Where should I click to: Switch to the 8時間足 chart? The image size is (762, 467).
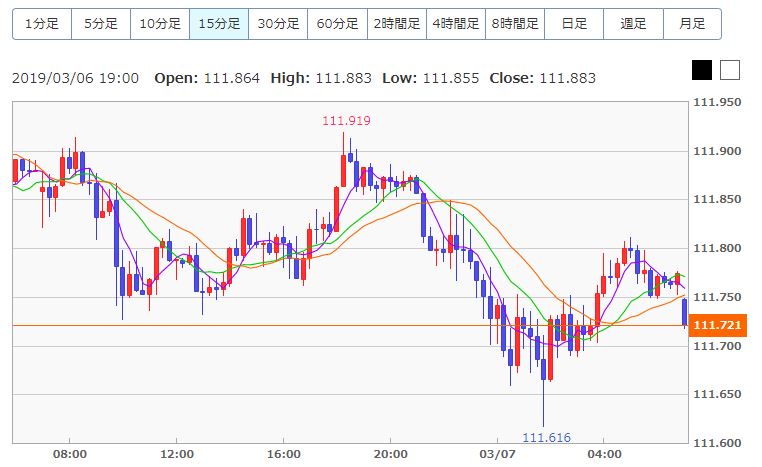pyautogui.click(x=515, y=23)
